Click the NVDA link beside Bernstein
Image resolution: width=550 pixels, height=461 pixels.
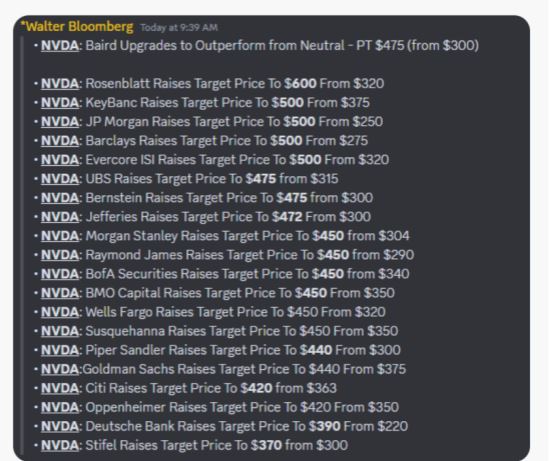pos(60,198)
